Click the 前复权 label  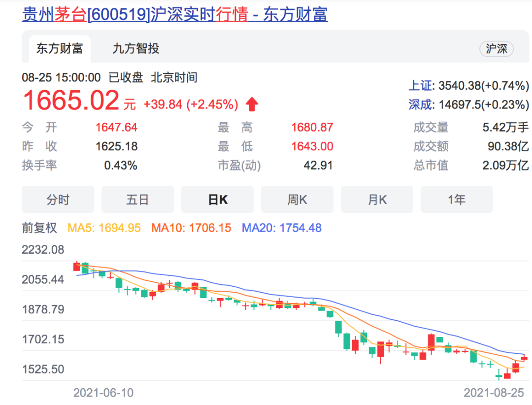pos(39,228)
